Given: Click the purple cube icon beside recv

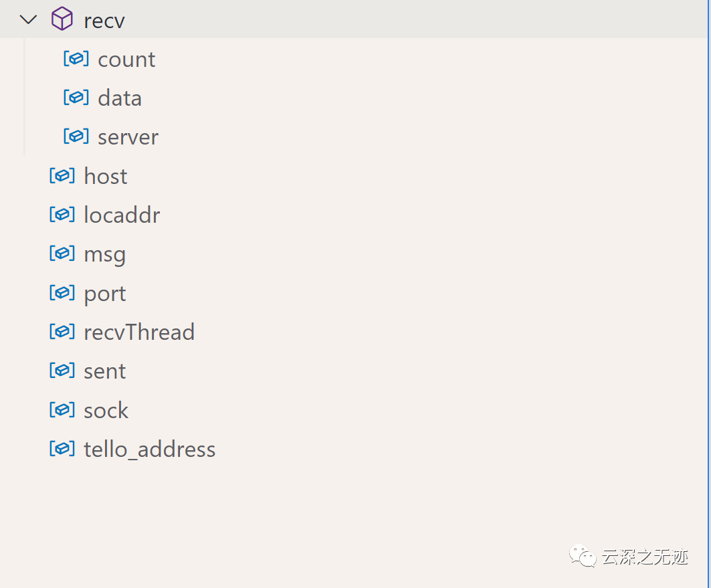Looking at the screenshot, I should (62, 19).
